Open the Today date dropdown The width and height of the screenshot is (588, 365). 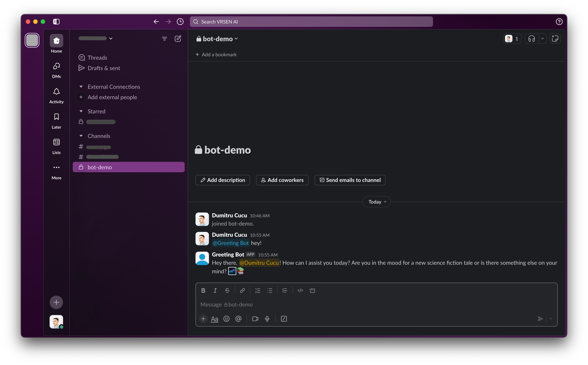pos(376,202)
